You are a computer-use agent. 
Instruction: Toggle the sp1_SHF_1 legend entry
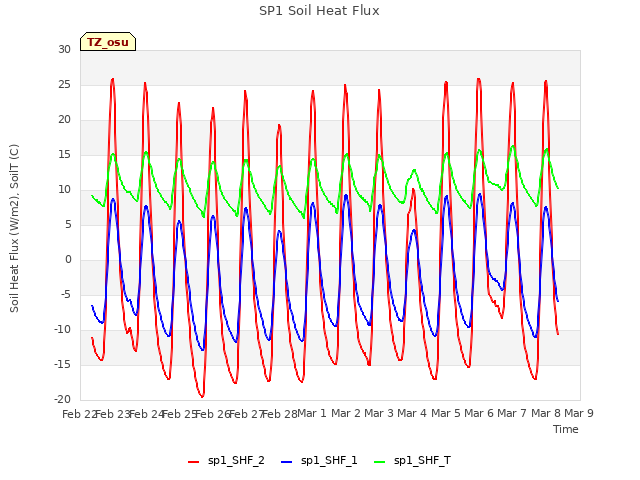coord(319,461)
